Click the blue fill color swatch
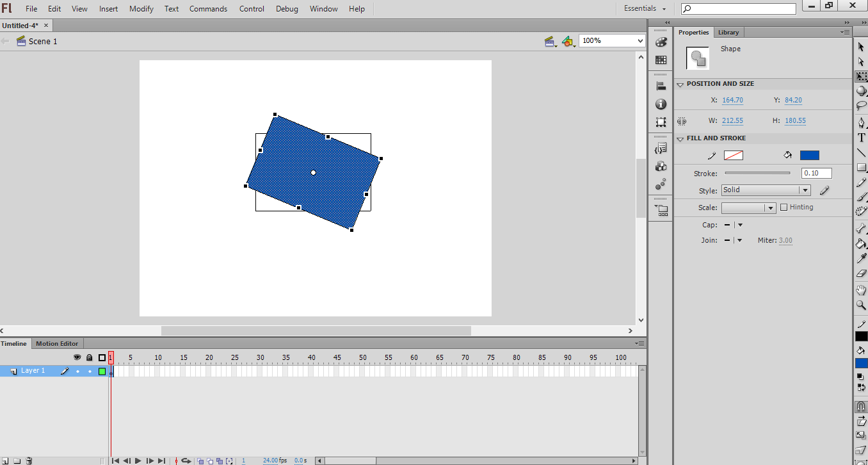Screen dimensions: 868x465 click(x=809, y=156)
